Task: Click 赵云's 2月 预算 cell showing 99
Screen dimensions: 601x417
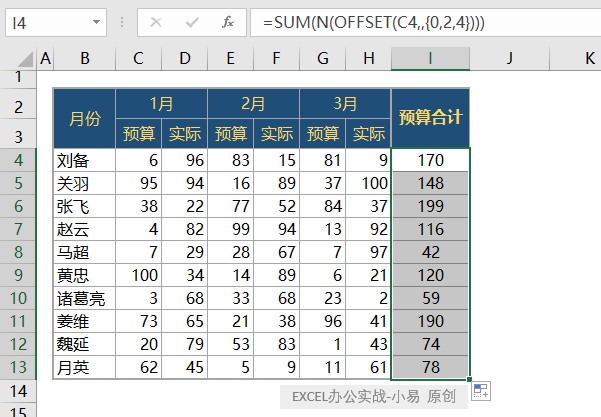Action: (x=230, y=229)
